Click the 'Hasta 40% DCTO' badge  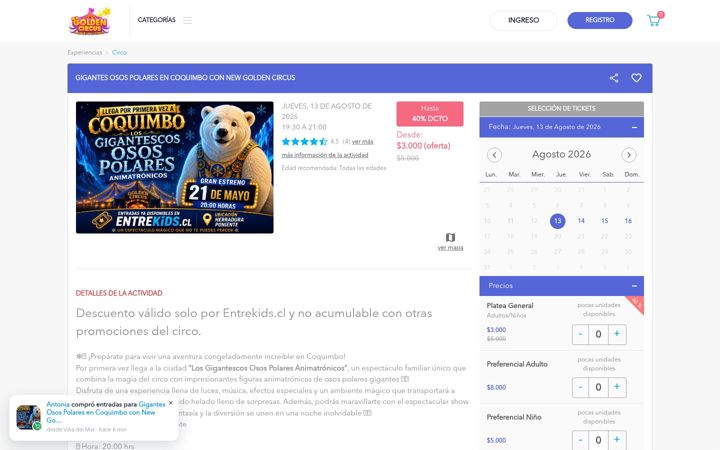coord(430,114)
